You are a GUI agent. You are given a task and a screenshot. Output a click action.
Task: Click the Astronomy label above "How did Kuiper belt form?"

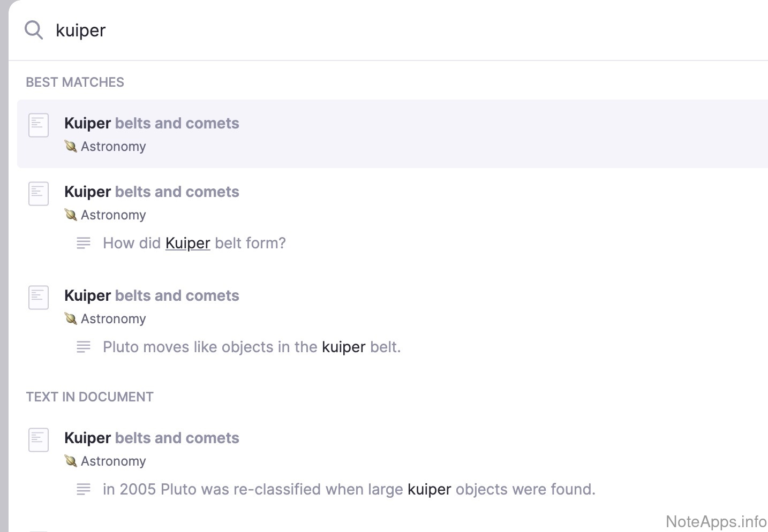coord(113,215)
